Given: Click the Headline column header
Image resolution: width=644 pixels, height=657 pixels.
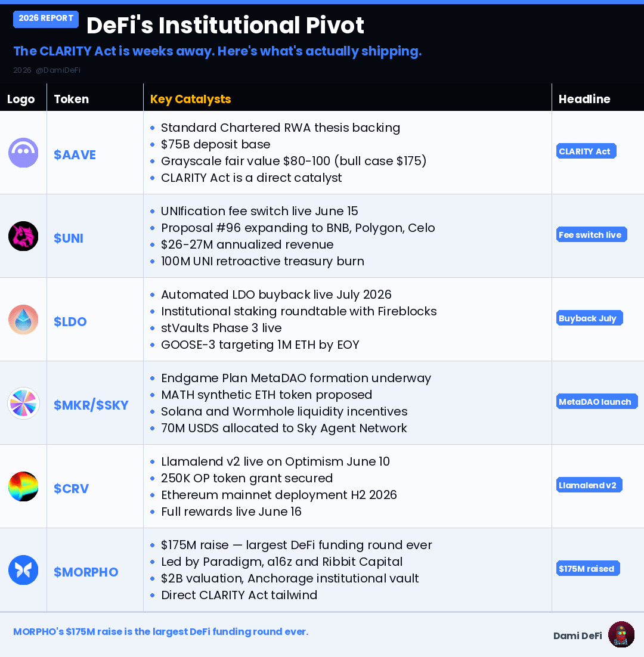Looking at the screenshot, I should coord(584,99).
